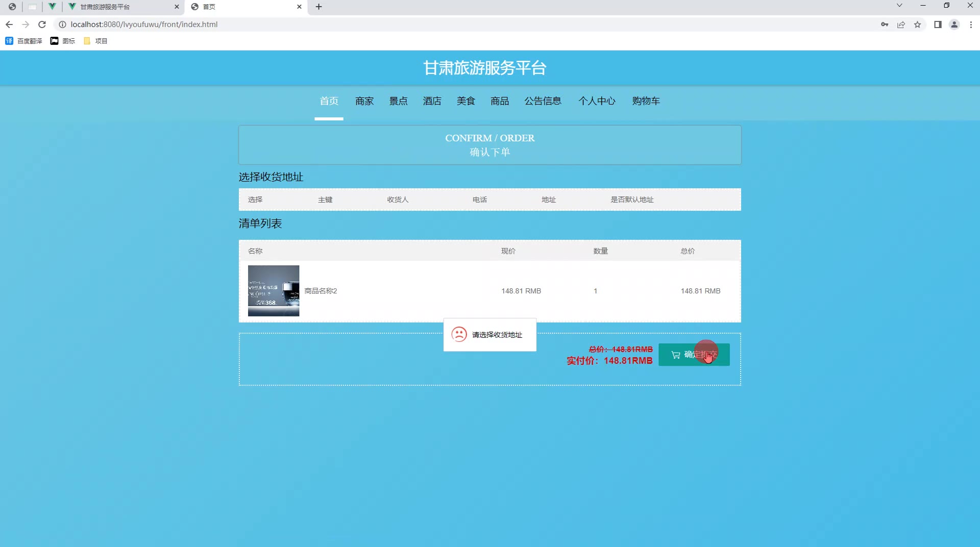Screen dimensions: 980x547
Task: Click the 甘肃旅游服务平台 site title
Action: pyautogui.click(x=485, y=68)
